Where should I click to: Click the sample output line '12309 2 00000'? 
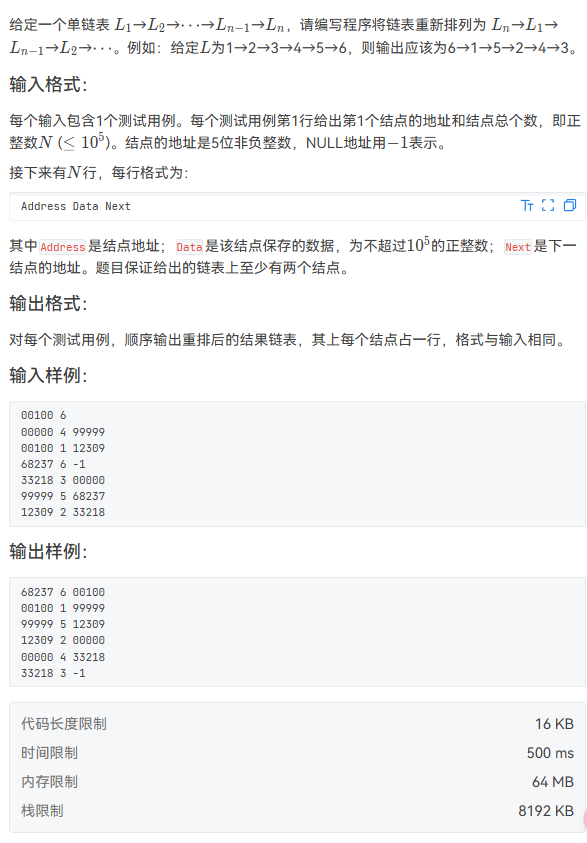63,640
